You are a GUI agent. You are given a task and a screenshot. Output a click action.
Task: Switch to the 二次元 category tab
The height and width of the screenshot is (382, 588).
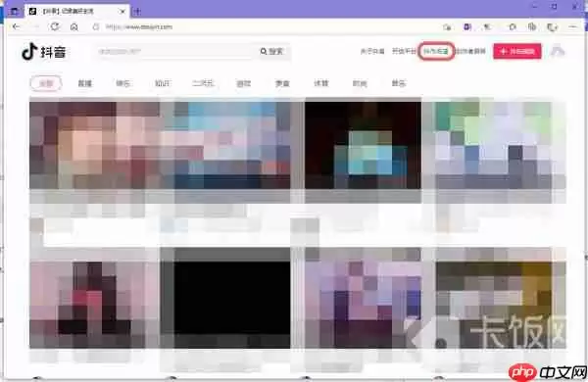coord(203,83)
